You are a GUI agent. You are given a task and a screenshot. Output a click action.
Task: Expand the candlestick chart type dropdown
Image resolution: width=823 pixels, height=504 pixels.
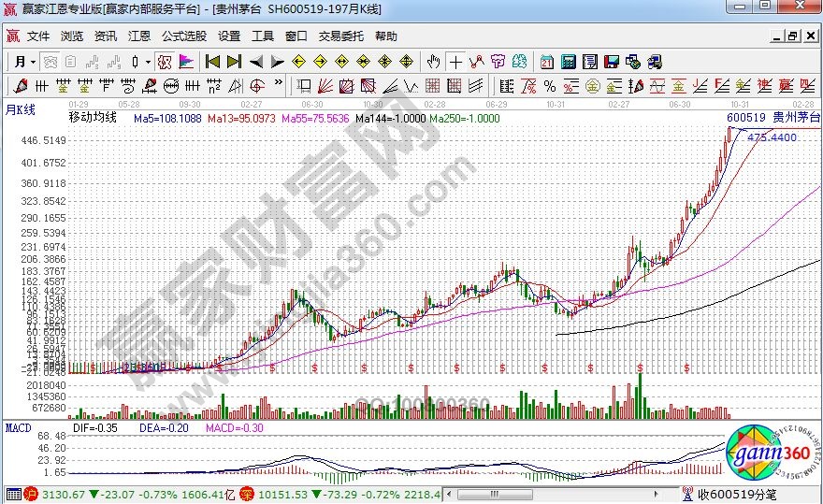pyautogui.click(x=141, y=62)
